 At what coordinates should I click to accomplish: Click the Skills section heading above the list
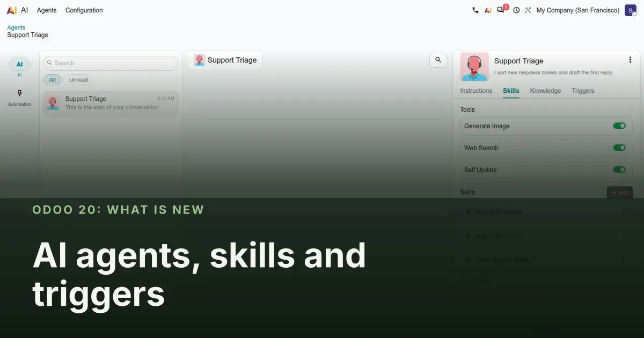click(467, 192)
